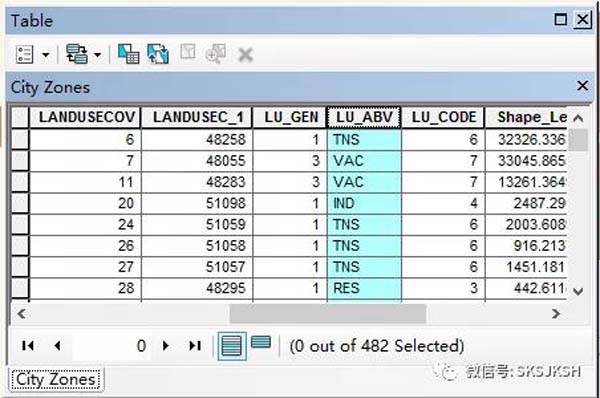Select the LU_GEN column header
This screenshot has width=600, height=398.
pos(290,117)
